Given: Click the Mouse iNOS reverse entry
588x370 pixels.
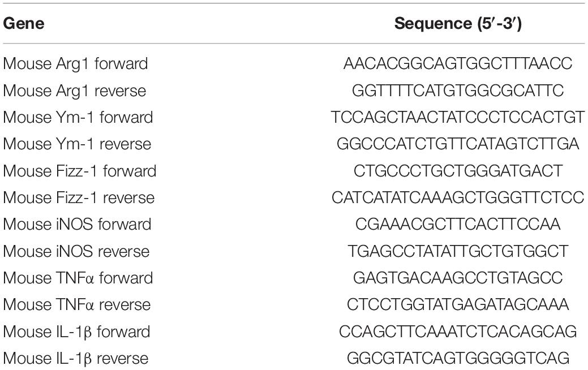Looking at the screenshot, I should (76, 251).
